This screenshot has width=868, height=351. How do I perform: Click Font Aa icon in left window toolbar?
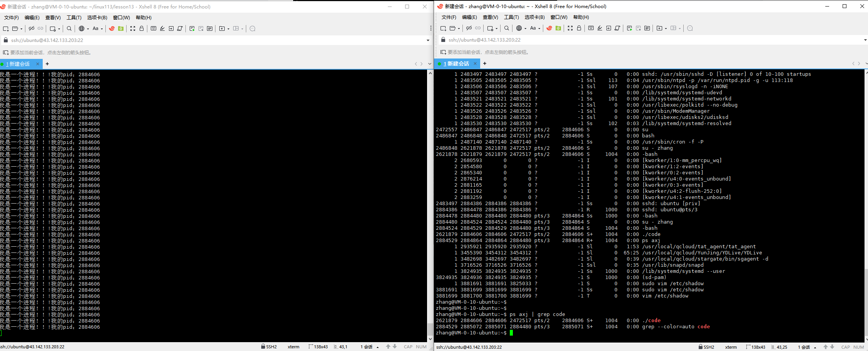[x=95, y=28]
